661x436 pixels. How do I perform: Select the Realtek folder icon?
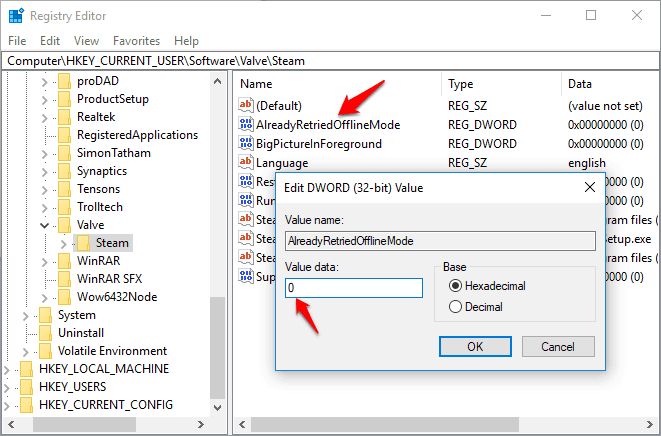(x=64, y=117)
